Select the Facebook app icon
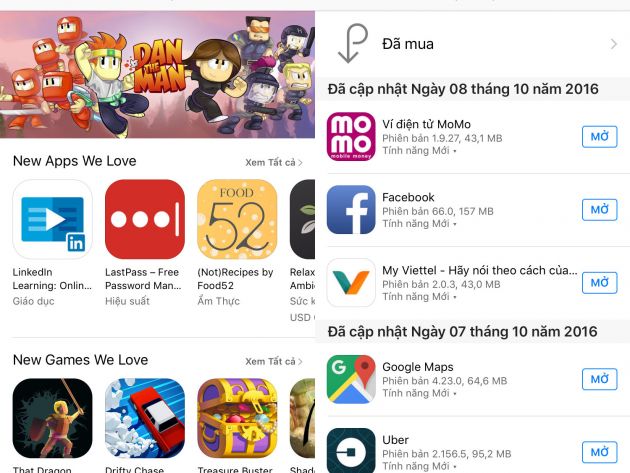Screen dimensions: 630x473 coord(351,210)
